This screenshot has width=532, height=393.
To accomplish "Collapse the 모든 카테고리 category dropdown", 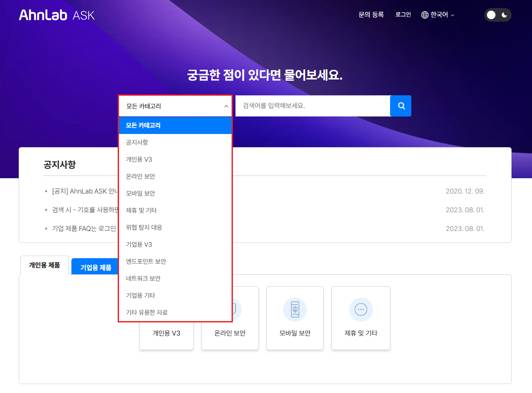I will pyautogui.click(x=175, y=106).
